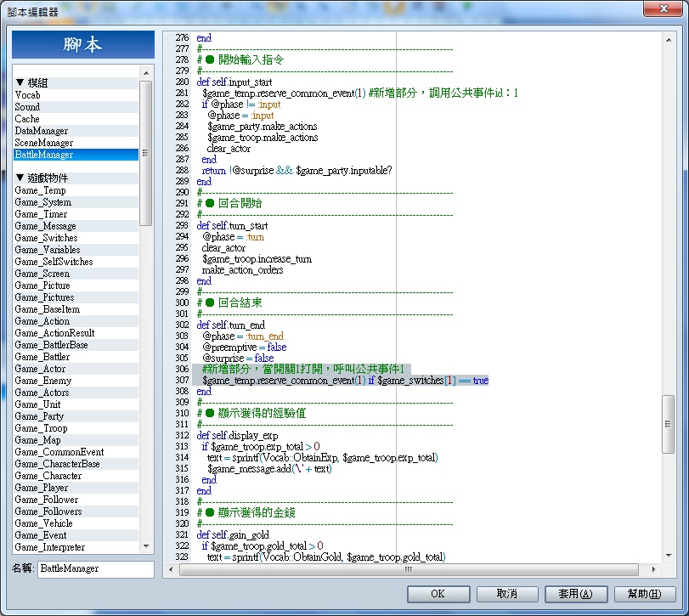Apply changes with 套用(A) button
Image resolution: width=689 pixels, height=616 pixels.
click(x=576, y=594)
